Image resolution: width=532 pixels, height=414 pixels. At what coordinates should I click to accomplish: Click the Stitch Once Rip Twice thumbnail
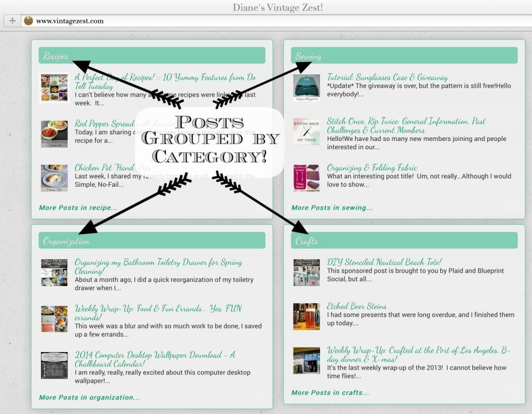point(307,132)
